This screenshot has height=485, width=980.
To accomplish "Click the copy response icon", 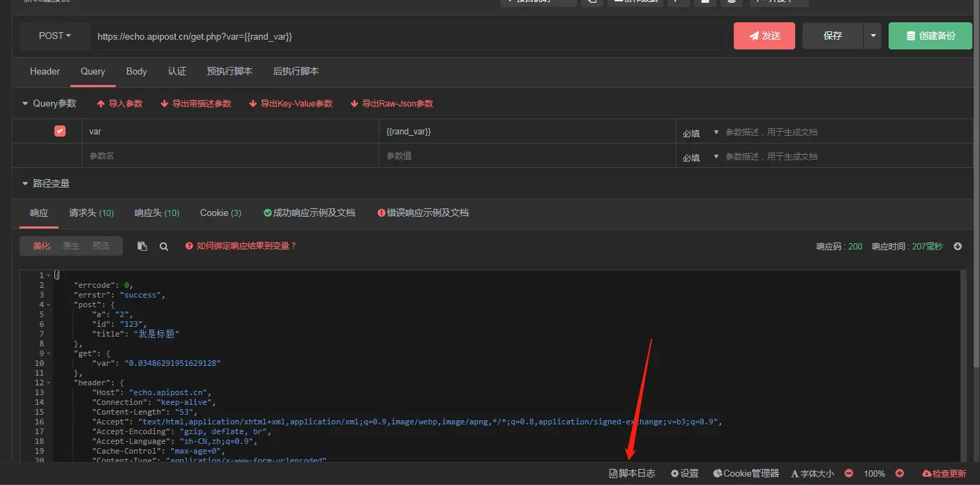I will 142,246.
